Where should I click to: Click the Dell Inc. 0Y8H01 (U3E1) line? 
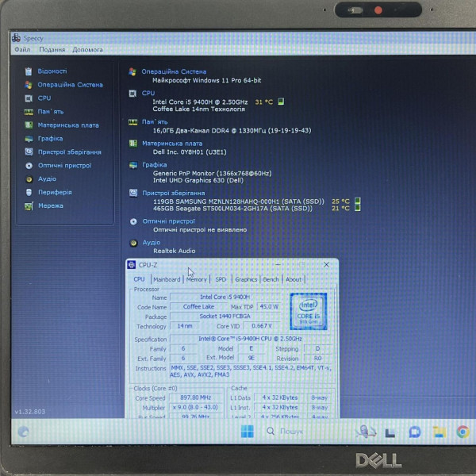click(x=190, y=152)
